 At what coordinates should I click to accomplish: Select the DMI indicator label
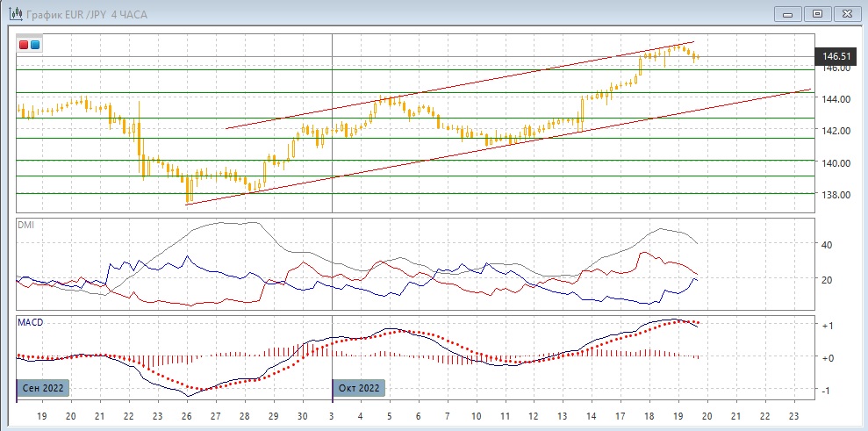pyautogui.click(x=26, y=226)
